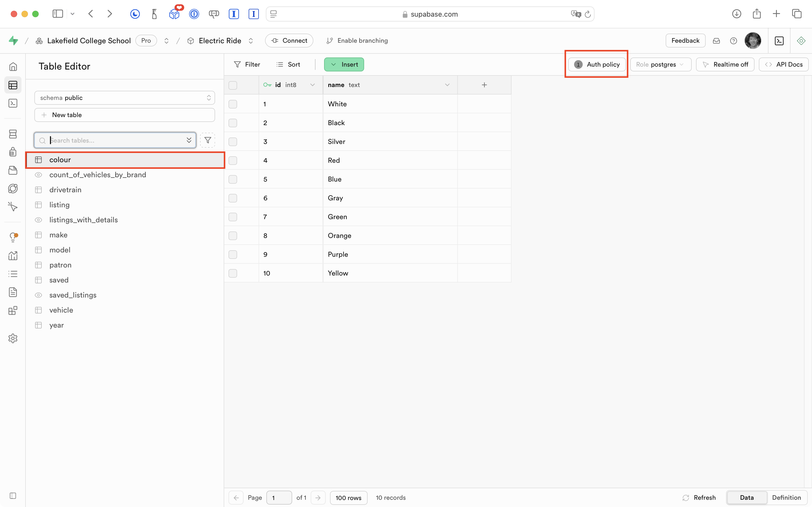Viewport: 812px width, 507px height.
Task: Switch to the Definition tab
Action: [786, 497]
